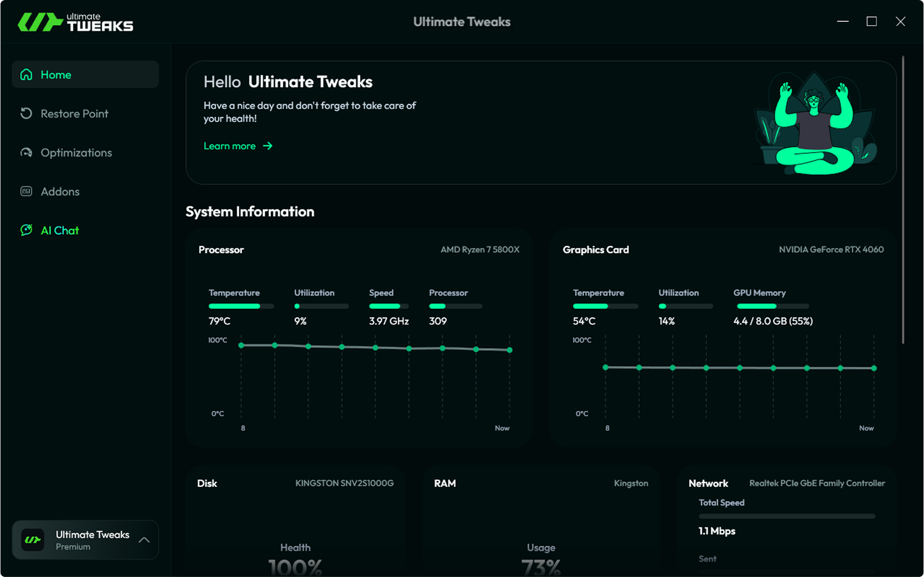Click the '1.1 Mbps' network speed value
Image resolution: width=924 pixels, height=577 pixels.
(x=717, y=531)
